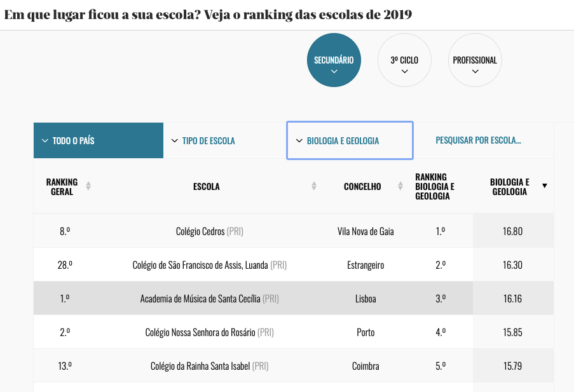Click chevron under Secundário circle

334,71
